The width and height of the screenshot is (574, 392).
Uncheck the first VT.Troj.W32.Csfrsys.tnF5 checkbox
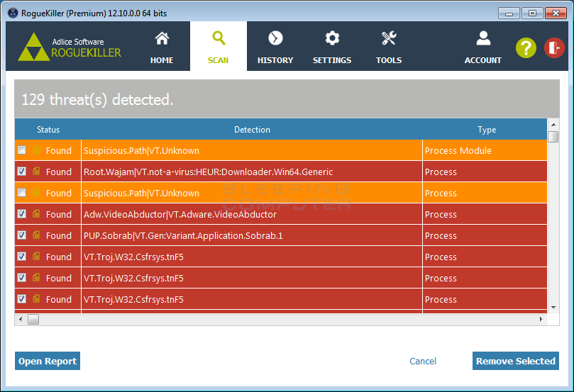point(21,257)
